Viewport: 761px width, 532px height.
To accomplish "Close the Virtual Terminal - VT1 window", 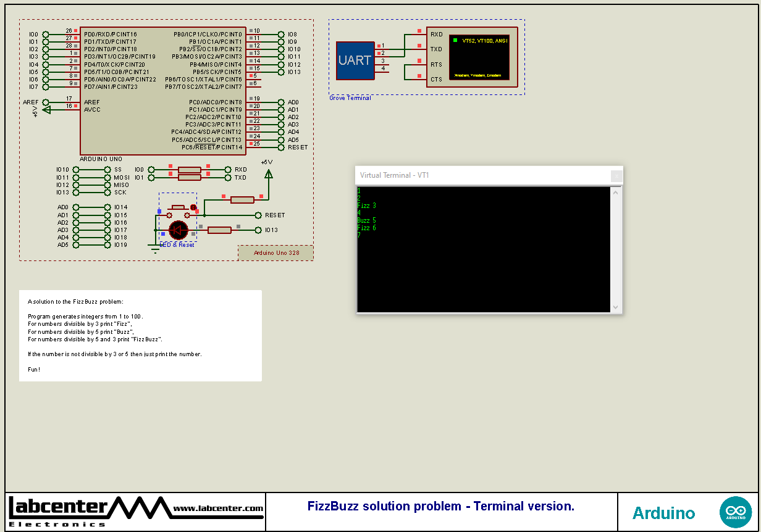I will point(616,175).
